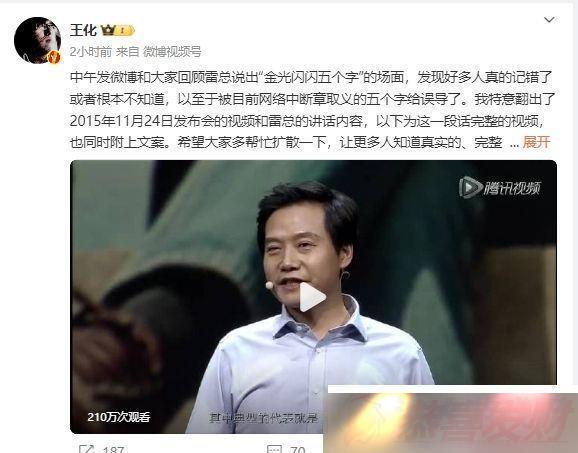Open the blurred overlay image at bottom right
The image size is (578, 453).
tap(450, 420)
